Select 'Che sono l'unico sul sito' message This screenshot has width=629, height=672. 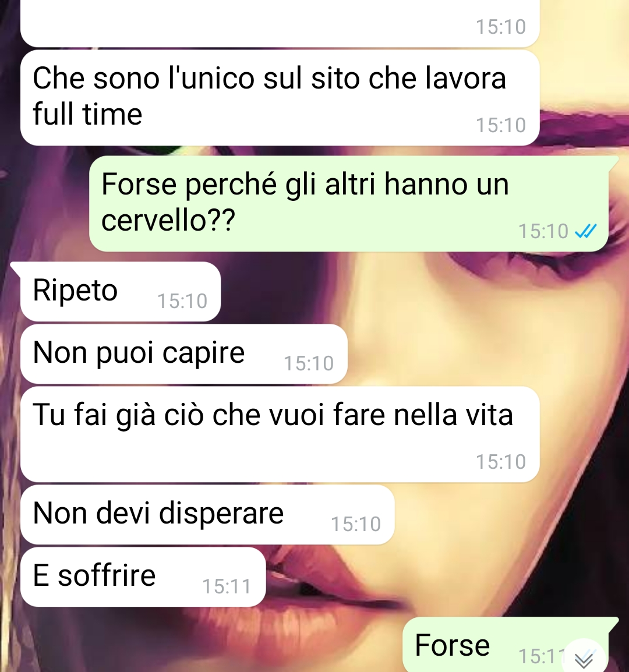pos(280,98)
